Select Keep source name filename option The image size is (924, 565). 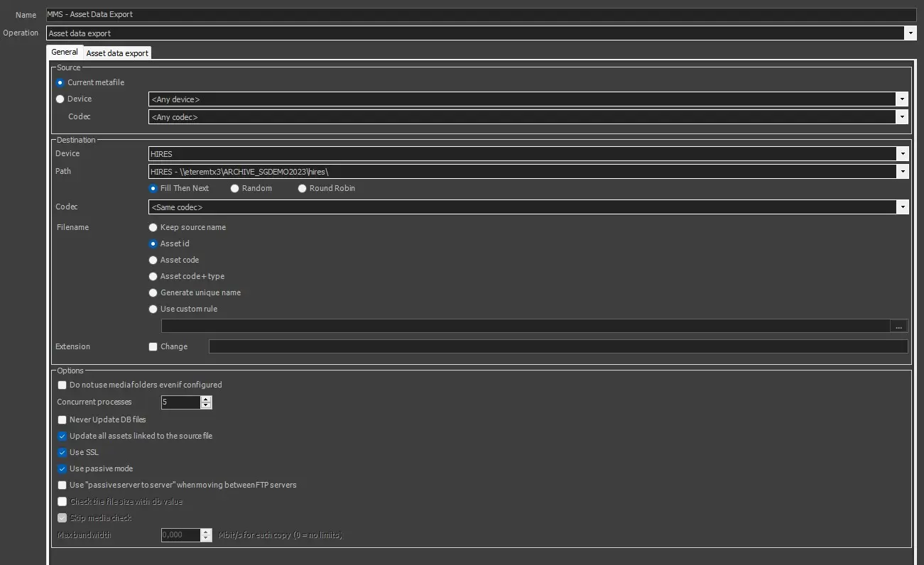153,228
